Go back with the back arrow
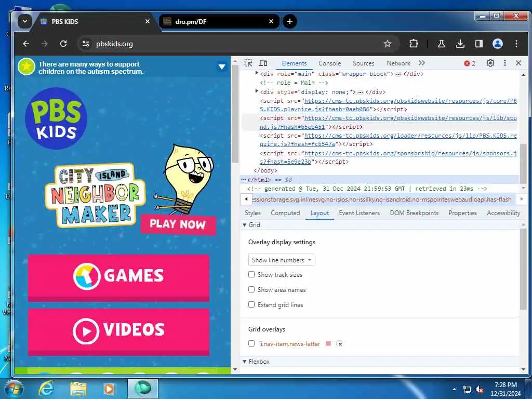532x399 pixels. tap(26, 44)
